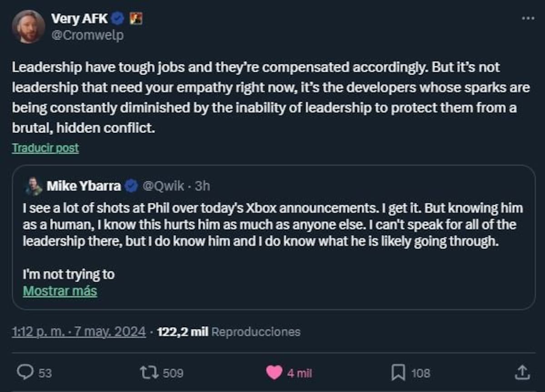Toggle the bookmark icon
Image resolution: width=545 pixels, height=392 pixels.
coord(398,372)
